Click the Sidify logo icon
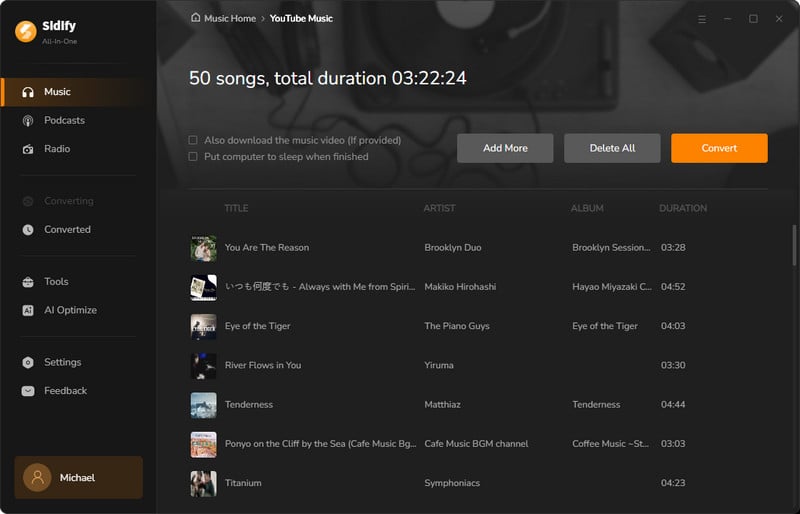 pos(26,31)
